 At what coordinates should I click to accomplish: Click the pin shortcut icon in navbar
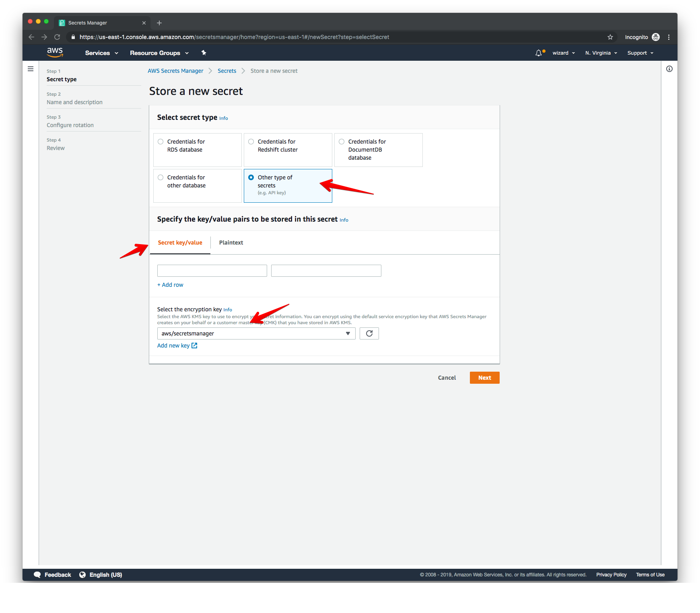204,53
